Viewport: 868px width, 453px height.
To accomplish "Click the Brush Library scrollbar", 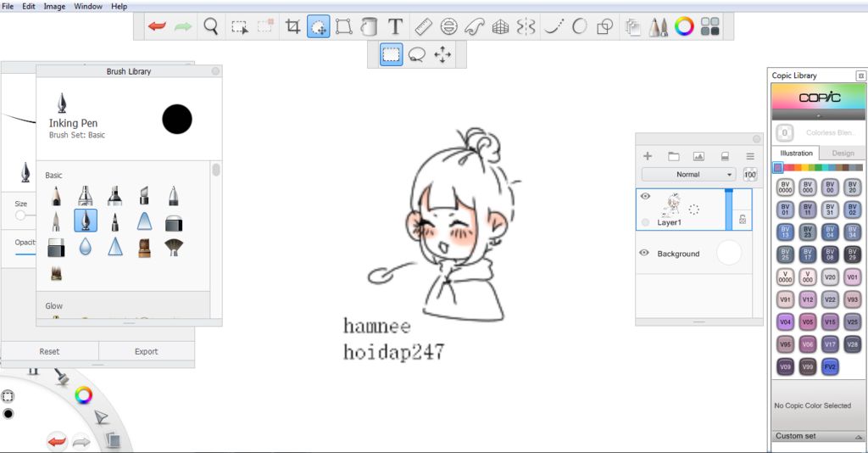I will (216, 170).
